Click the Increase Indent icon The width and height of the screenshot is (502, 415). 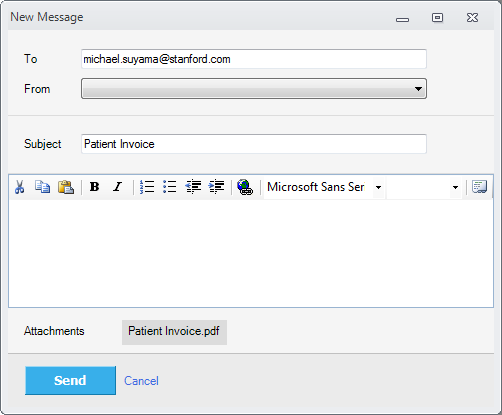click(216, 187)
